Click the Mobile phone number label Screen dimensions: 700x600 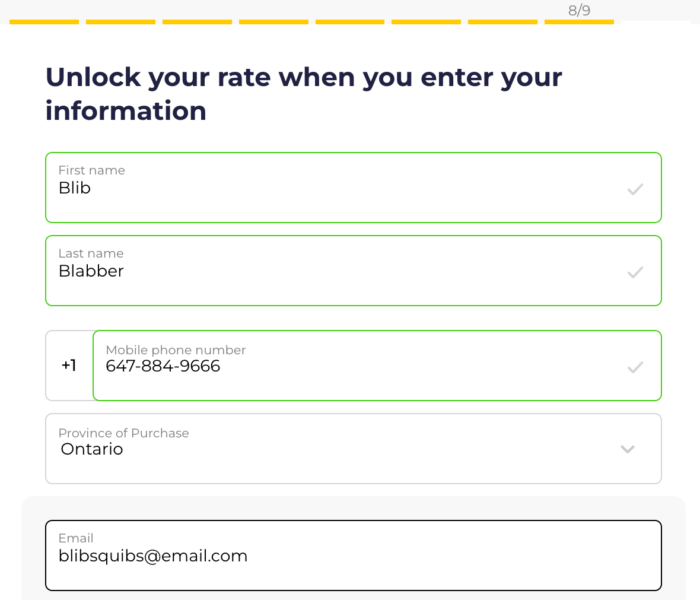(x=176, y=350)
